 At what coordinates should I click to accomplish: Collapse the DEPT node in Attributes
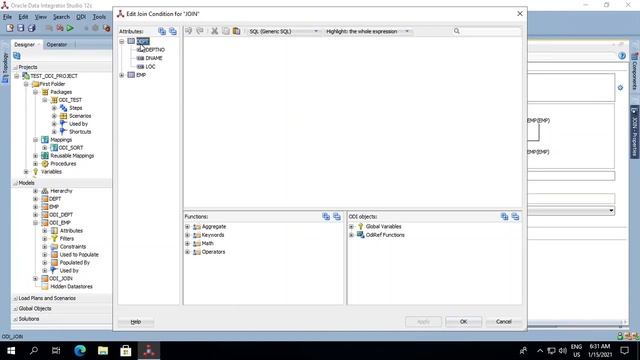tap(122, 41)
